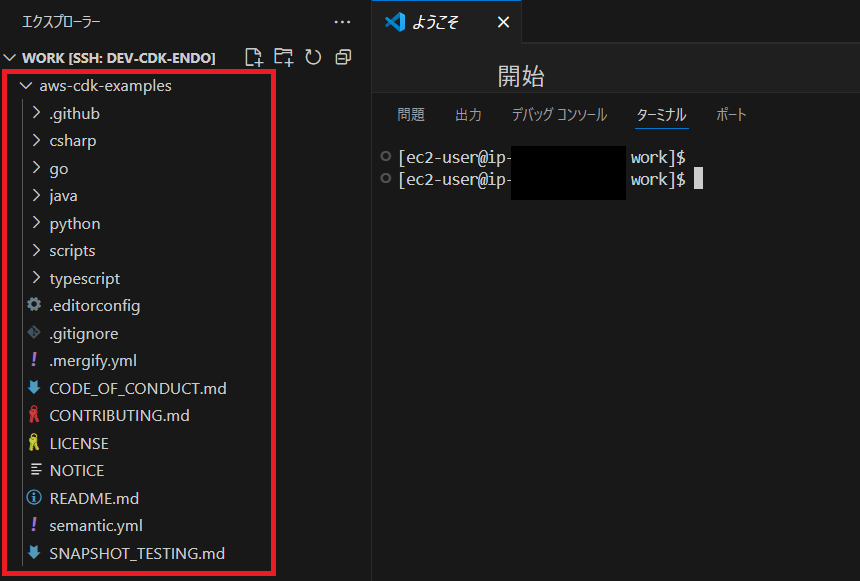Create a new file in the explorer
Viewport: 860px width, 581px height.
[x=254, y=58]
